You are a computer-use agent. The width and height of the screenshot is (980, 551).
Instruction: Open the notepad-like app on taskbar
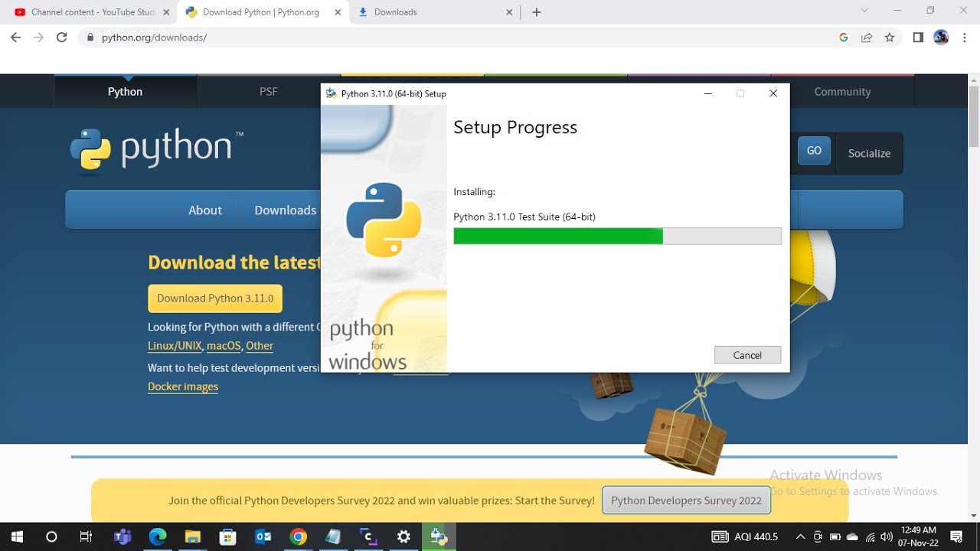pos(333,536)
